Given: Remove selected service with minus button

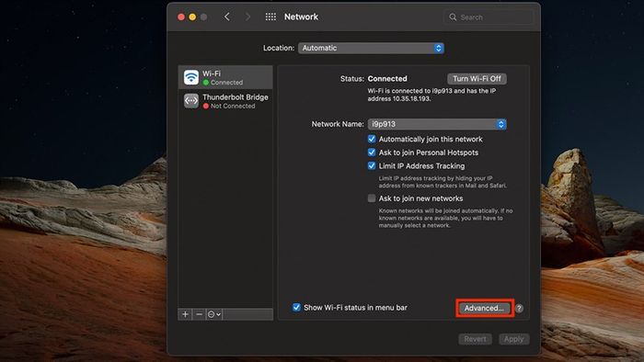Looking at the screenshot, I should [x=200, y=314].
